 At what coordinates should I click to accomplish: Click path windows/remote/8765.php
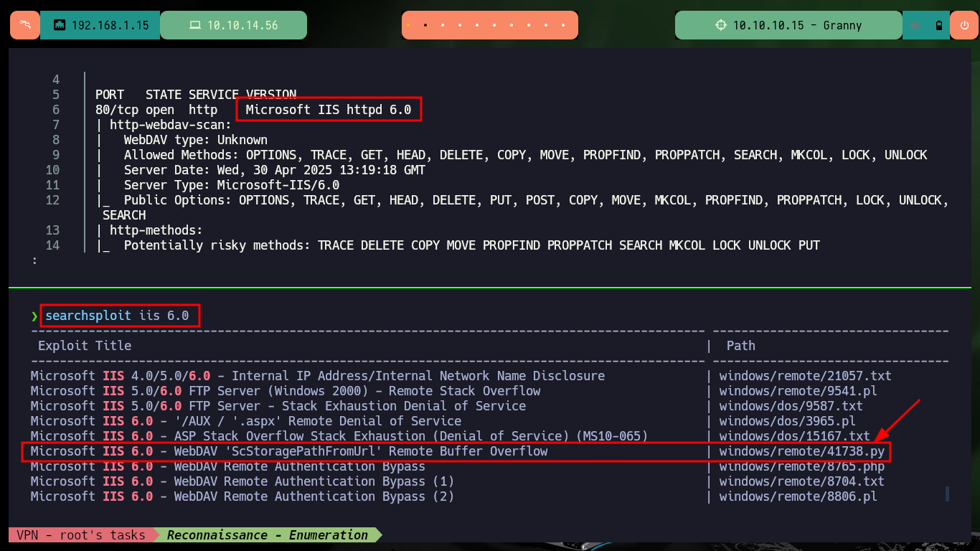pyautogui.click(x=802, y=466)
